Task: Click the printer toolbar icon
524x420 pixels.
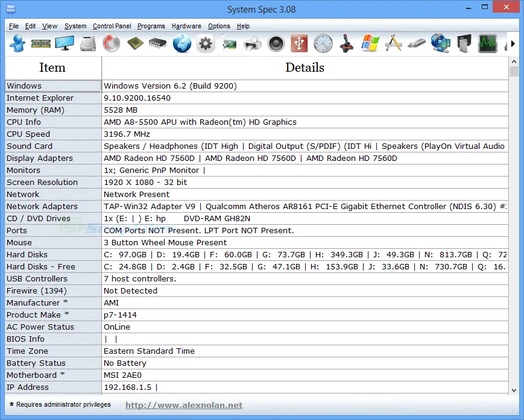Action: pyautogui.click(x=253, y=44)
